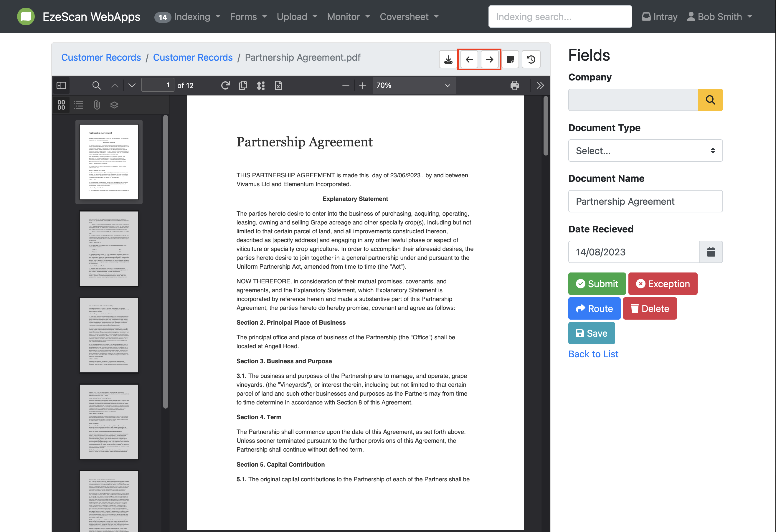Viewport: 776px width, 532px height.
Task: Switch sidebar to document outline view
Action: click(79, 105)
